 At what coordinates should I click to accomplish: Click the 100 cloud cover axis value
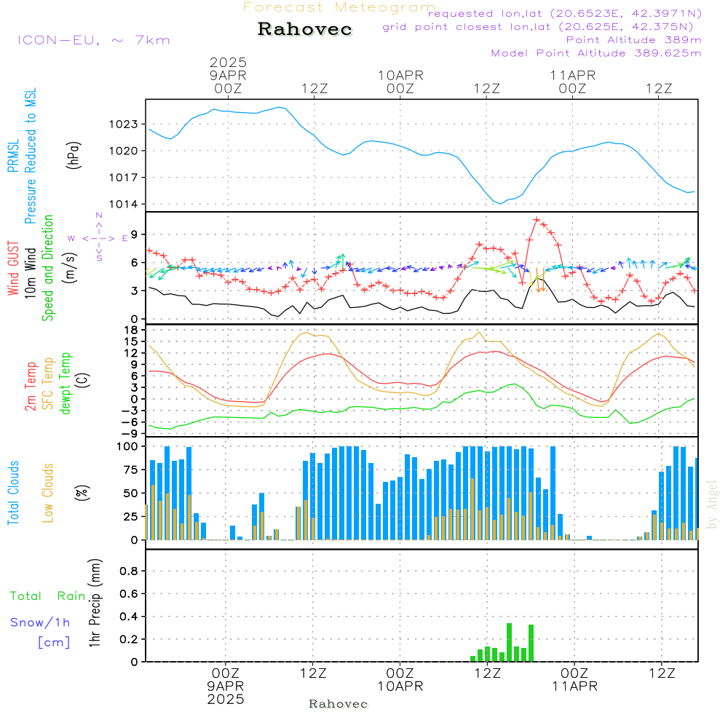(x=127, y=447)
